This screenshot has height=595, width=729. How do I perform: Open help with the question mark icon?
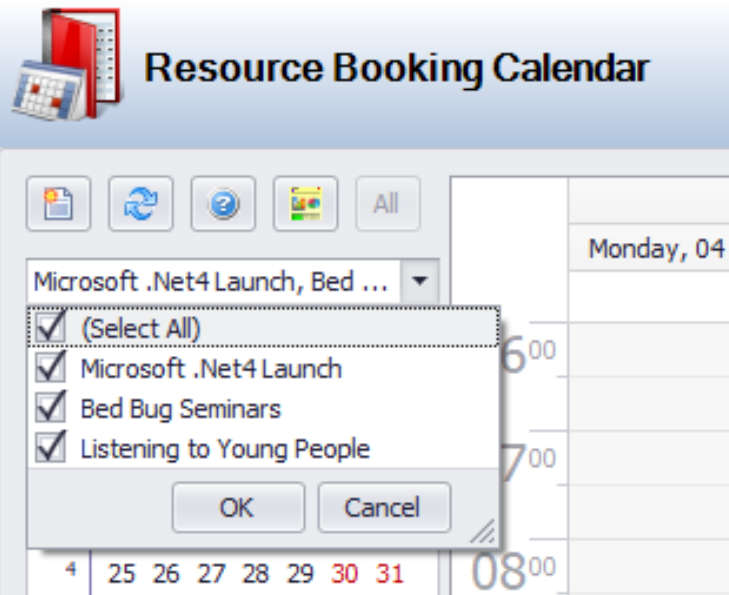tap(223, 204)
